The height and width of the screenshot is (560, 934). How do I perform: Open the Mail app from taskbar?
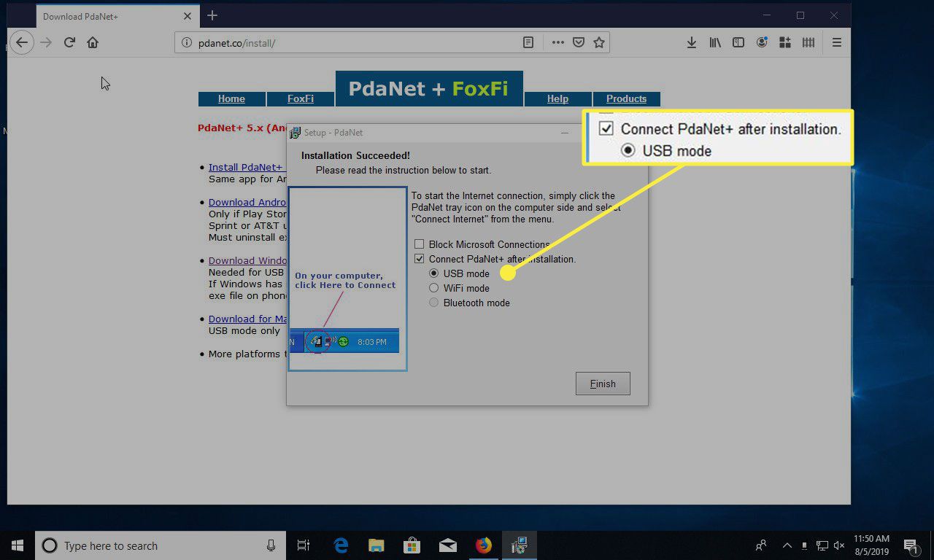coord(448,545)
